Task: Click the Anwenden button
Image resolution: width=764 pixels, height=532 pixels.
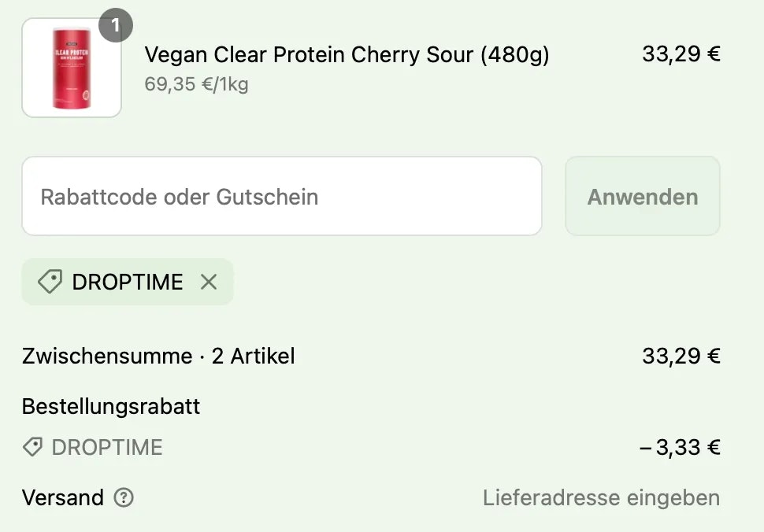Action: (x=642, y=196)
